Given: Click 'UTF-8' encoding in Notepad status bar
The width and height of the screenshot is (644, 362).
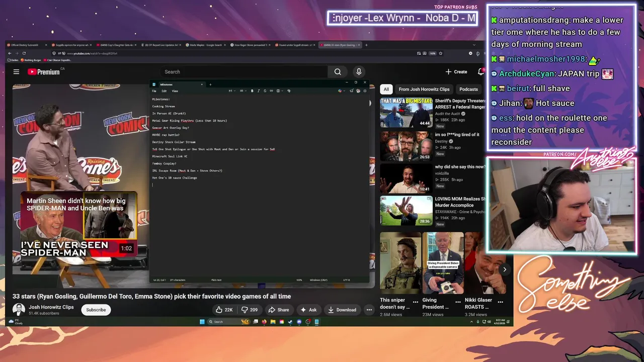Looking at the screenshot, I should [347, 280].
